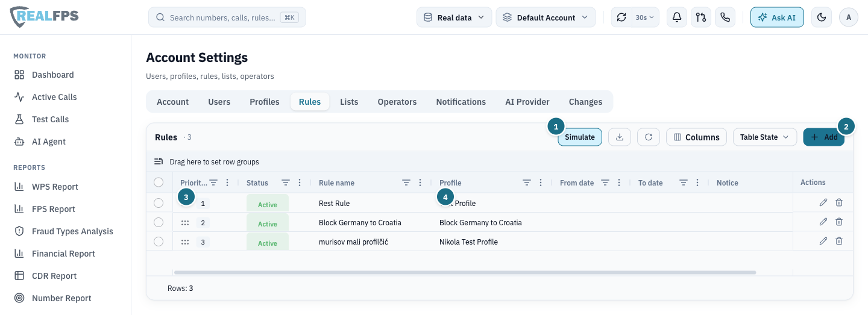Click the Ask AI button
Image resolution: width=868 pixels, height=315 pixels.
pyautogui.click(x=778, y=17)
